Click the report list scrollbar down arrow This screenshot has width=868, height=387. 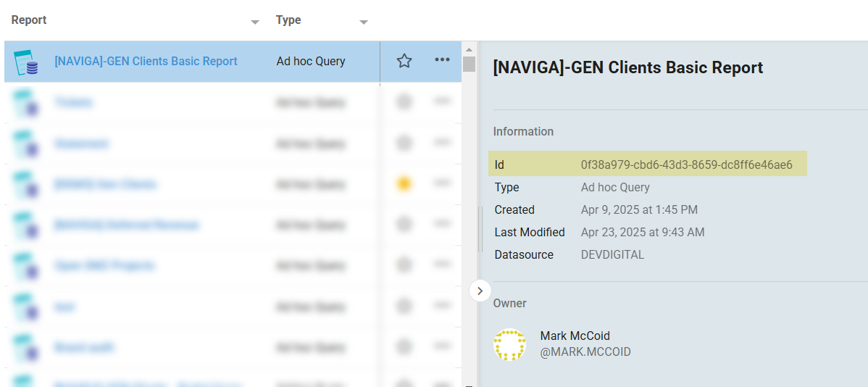[x=469, y=383]
